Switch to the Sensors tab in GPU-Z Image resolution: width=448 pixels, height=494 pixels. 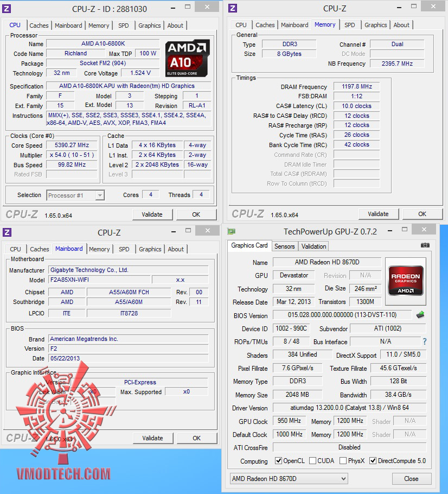pos(284,246)
